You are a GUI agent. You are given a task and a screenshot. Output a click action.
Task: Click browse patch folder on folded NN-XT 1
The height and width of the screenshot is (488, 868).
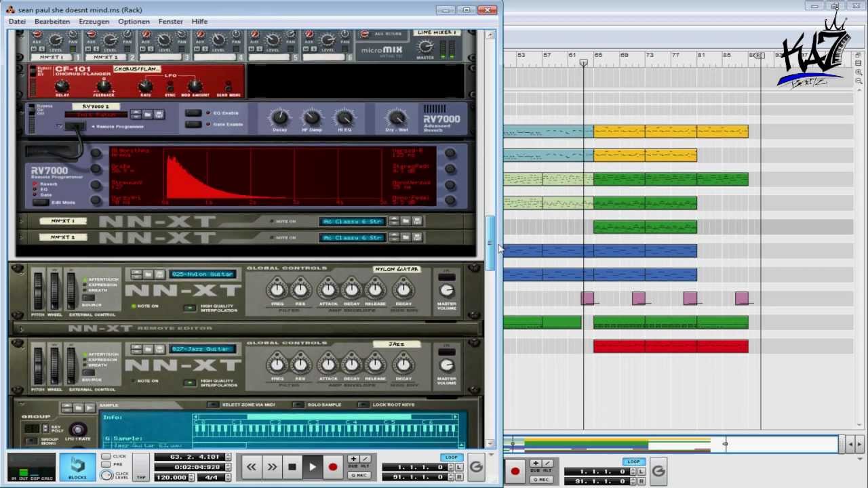click(406, 221)
